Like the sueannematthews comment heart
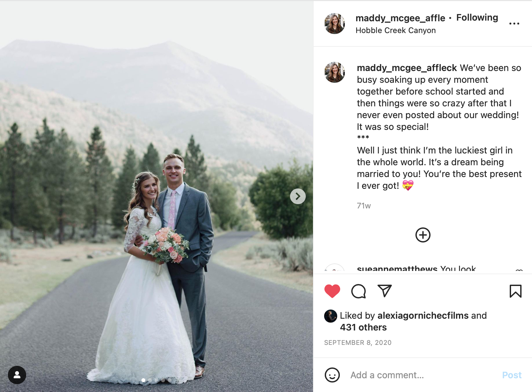Viewport: 532px width, 392px height. [519, 271]
